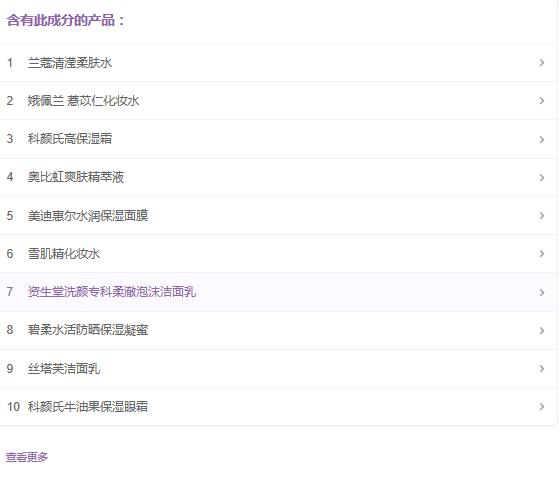Screen dimensions: 560x478
Task: Click chevron arrow on 美迪惠尔 row
Action: [x=542, y=216]
